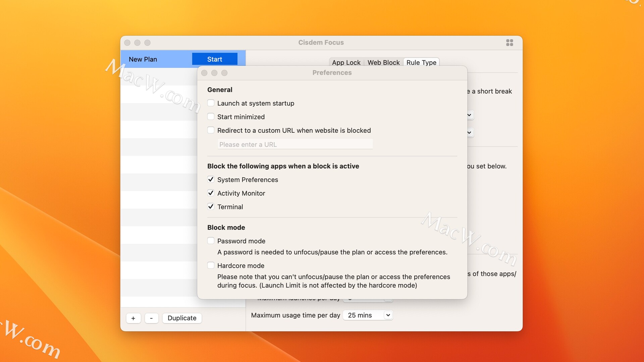This screenshot has width=644, height=362.
Task: Add a new plan with plus button
Action: pos(133,318)
